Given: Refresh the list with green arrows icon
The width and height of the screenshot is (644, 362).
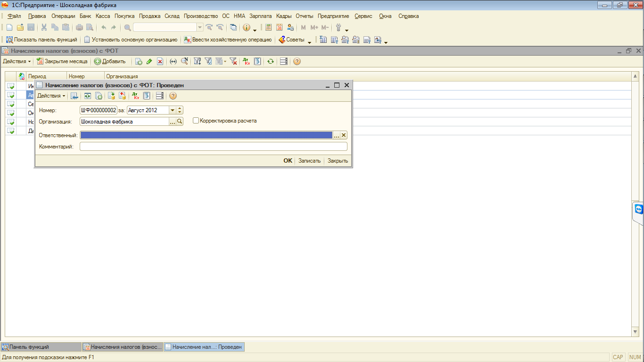Looking at the screenshot, I should [271, 61].
